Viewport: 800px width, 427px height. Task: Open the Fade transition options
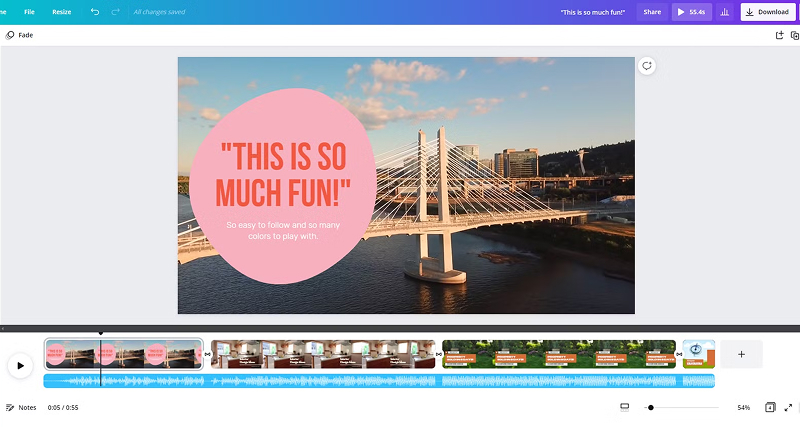19,35
